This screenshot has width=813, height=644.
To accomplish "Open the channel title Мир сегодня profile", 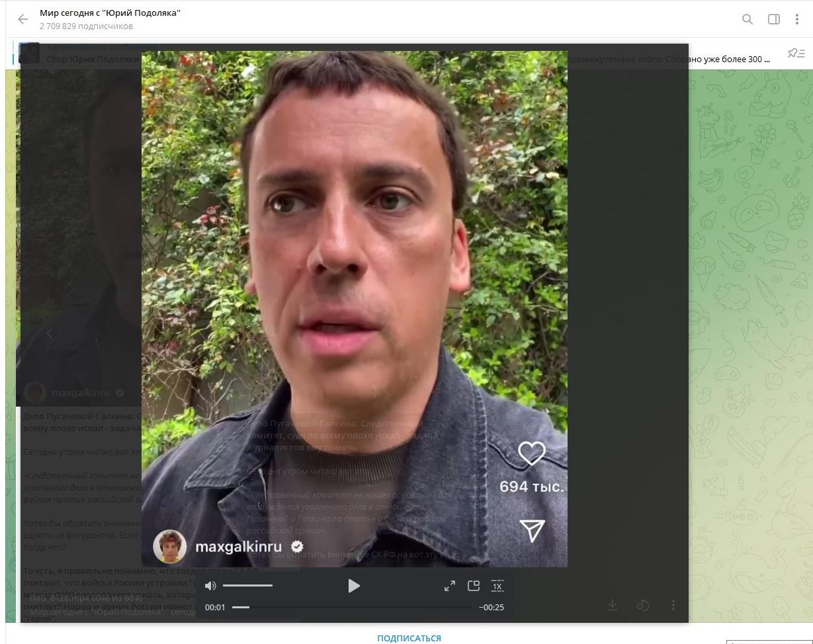I will [x=110, y=13].
